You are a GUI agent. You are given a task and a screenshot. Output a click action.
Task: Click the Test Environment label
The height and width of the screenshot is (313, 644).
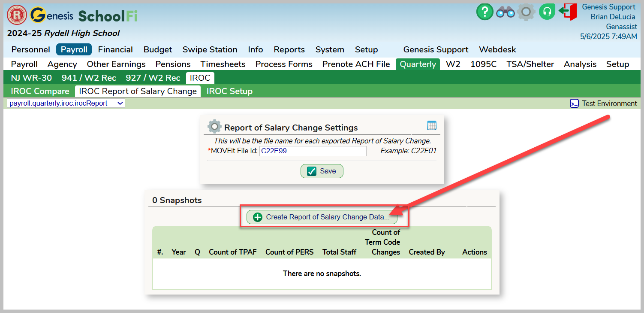pos(609,103)
